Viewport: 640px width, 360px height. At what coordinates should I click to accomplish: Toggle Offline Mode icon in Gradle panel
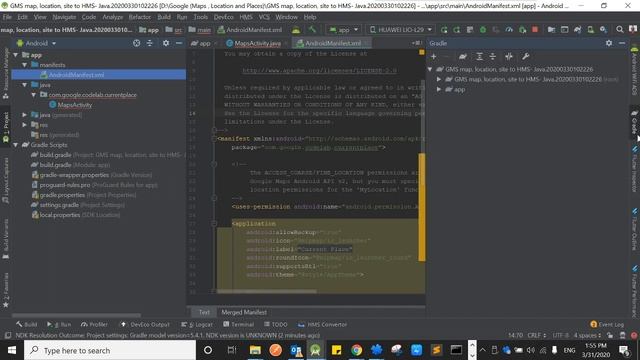(509, 56)
